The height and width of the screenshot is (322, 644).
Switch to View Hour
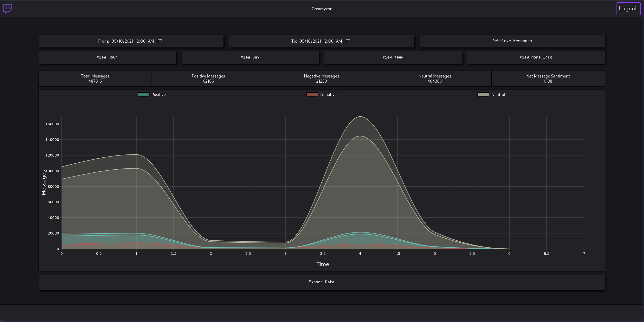(107, 57)
